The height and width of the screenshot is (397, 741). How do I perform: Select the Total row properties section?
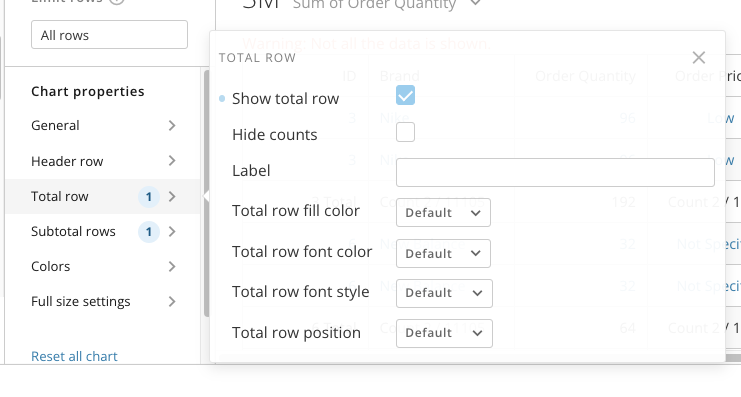pos(103,197)
